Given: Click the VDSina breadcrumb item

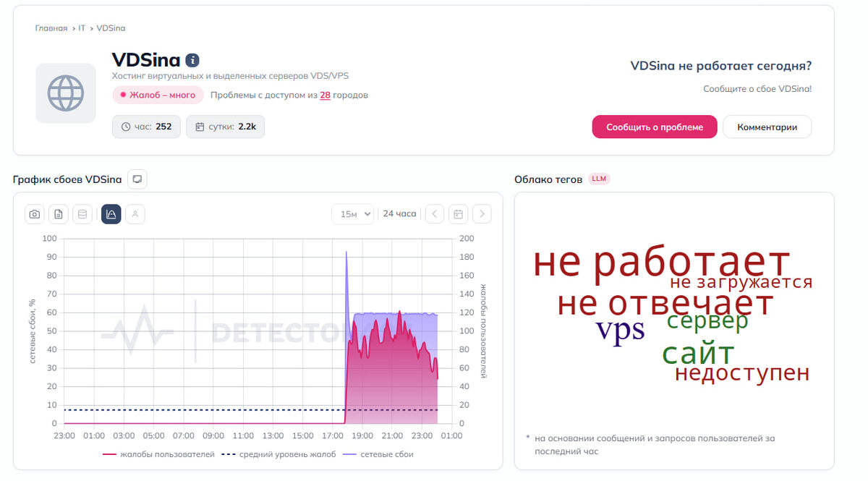Looking at the screenshot, I should pyautogui.click(x=111, y=28).
